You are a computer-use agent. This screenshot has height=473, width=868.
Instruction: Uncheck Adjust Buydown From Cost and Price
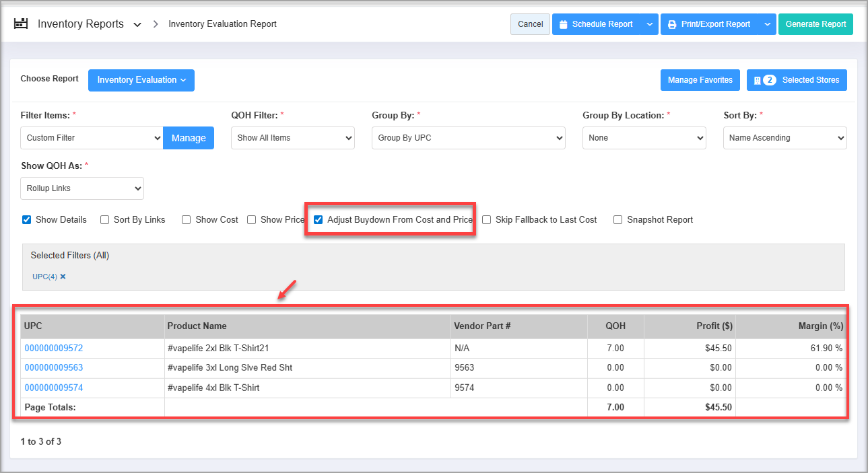(x=319, y=219)
